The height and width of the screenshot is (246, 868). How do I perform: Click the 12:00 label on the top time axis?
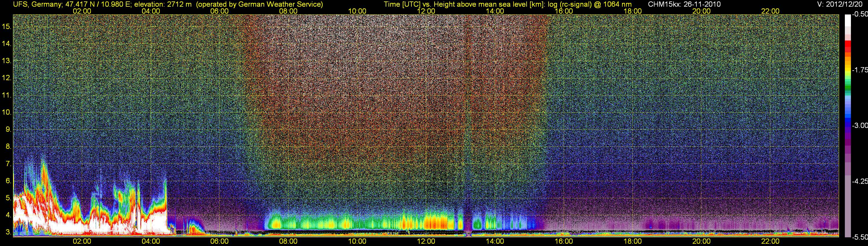pyautogui.click(x=426, y=11)
